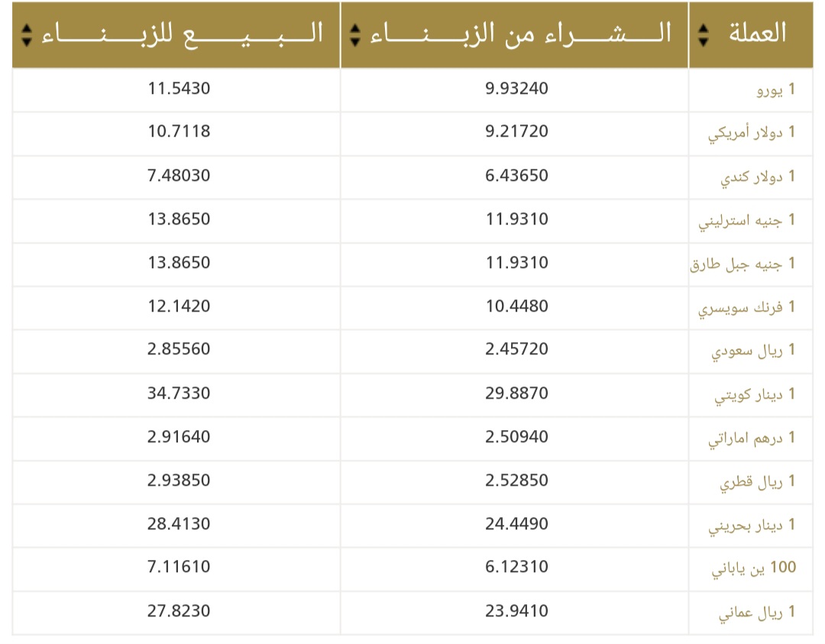
Task: Select the الشراء من الزبناء header
Action: 514,35
